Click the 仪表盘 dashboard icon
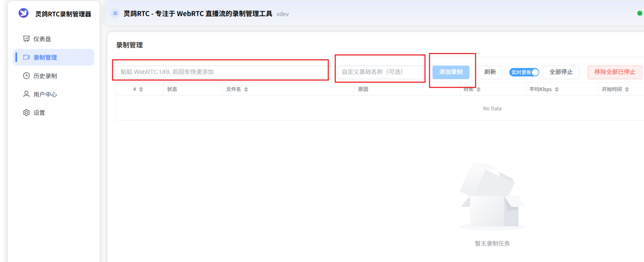The image size is (644, 262). [26, 39]
